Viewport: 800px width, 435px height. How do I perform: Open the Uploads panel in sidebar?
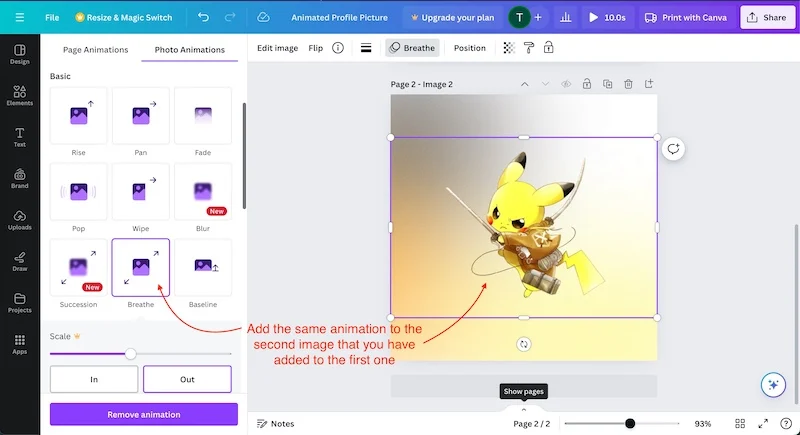[x=19, y=219]
